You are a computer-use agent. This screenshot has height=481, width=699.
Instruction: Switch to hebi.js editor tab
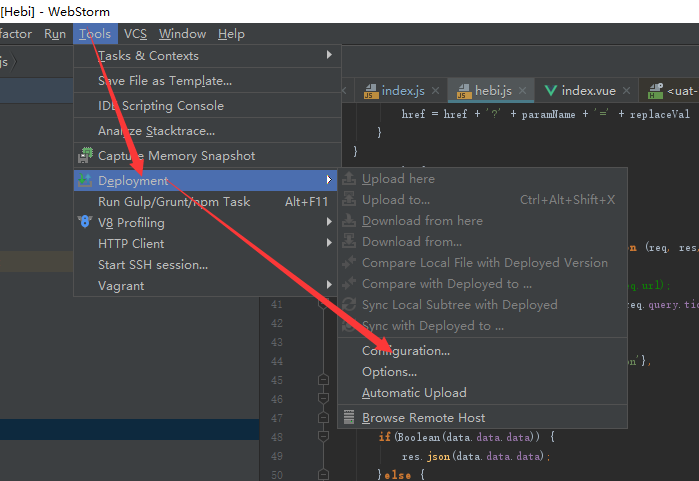tap(493, 90)
